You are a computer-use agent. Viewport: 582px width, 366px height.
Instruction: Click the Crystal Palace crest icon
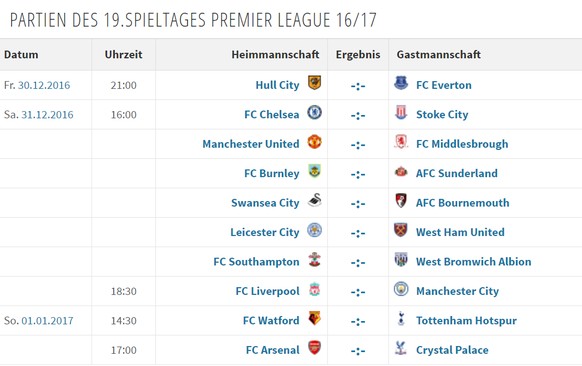[401, 348]
